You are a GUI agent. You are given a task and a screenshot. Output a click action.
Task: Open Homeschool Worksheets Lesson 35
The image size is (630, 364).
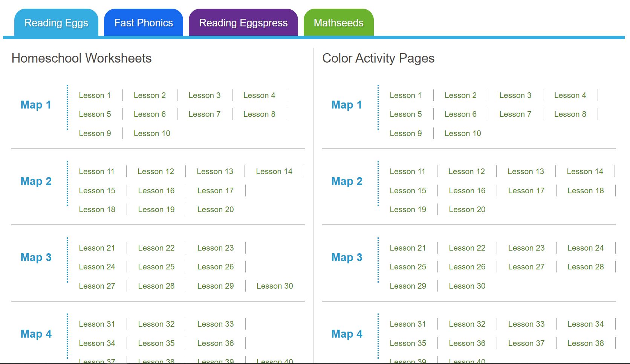[x=156, y=343]
